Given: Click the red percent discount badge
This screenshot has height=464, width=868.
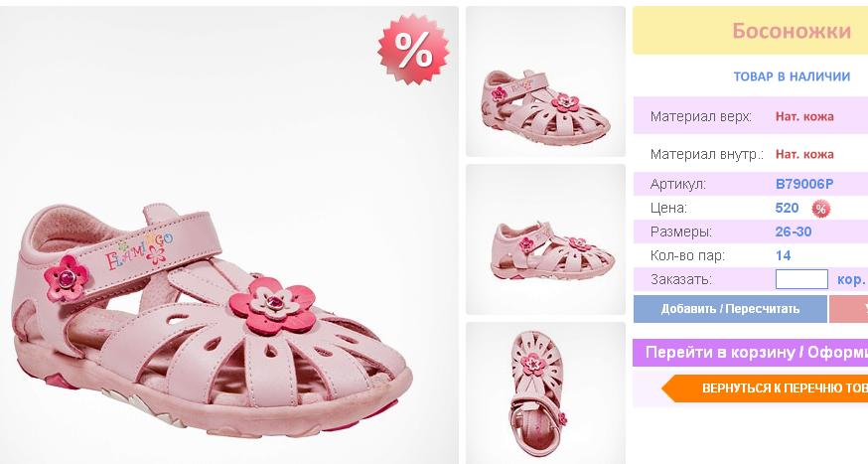Looking at the screenshot, I should (x=413, y=50).
